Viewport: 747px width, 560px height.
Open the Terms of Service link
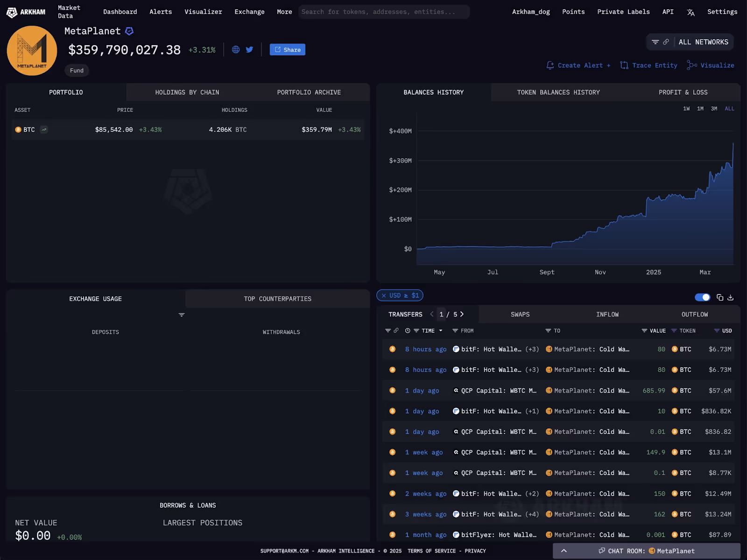[x=431, y=551]
